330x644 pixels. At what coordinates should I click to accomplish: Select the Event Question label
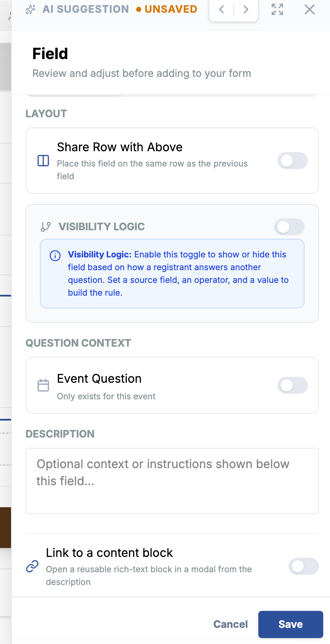tap(99, 378)
